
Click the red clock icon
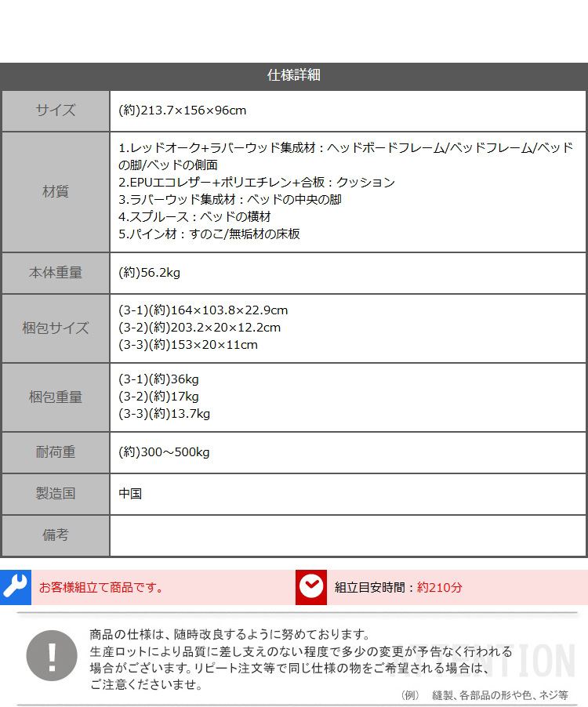[310, 587]
